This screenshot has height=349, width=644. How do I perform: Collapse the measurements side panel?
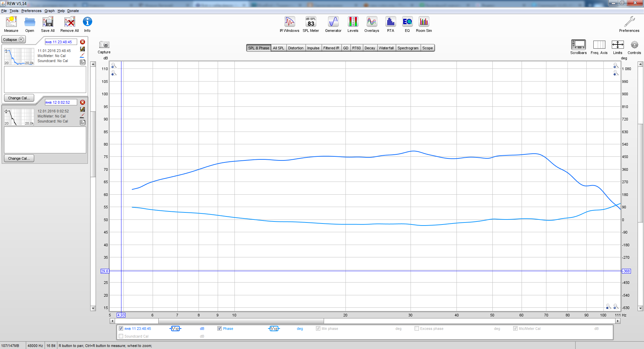(x=14, y=40)
